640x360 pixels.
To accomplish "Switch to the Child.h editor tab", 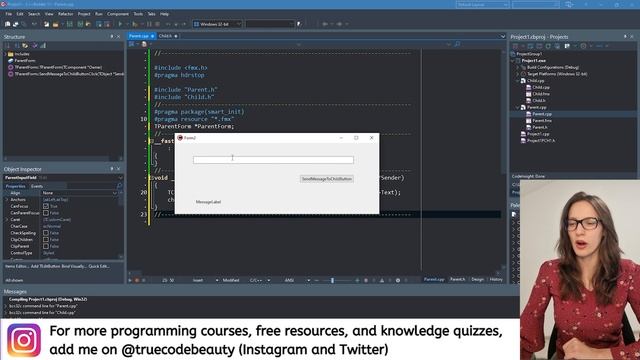I will [x=165, y=36].
